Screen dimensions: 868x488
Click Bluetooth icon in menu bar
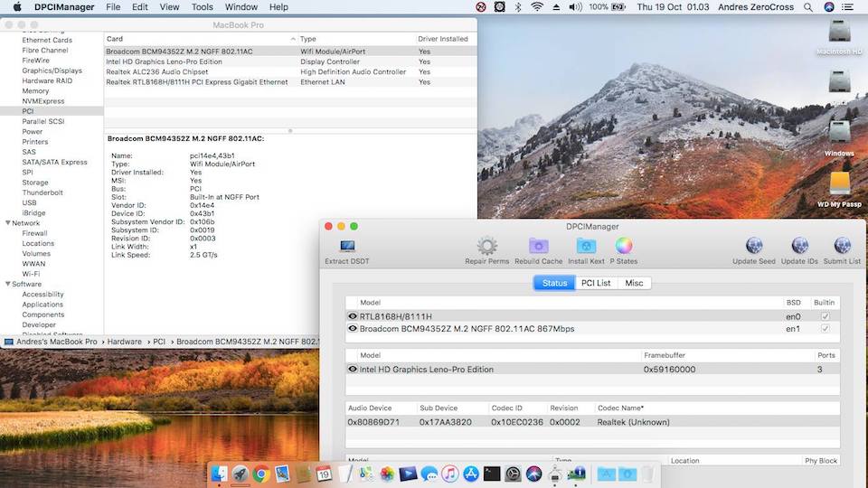tap(518, 7)
